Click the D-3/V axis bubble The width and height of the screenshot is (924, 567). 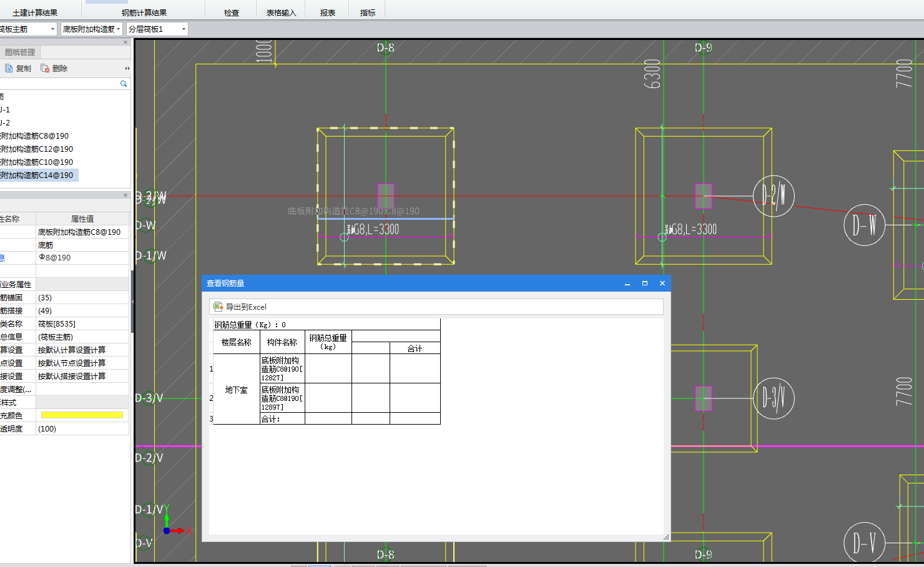(774, 398)
